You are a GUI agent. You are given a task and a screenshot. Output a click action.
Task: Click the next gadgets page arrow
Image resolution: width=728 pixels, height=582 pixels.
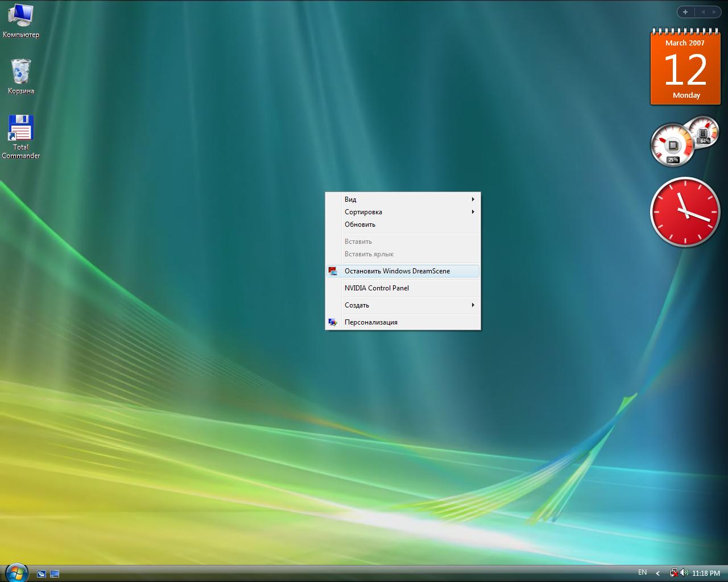click(x=713, y=12)
